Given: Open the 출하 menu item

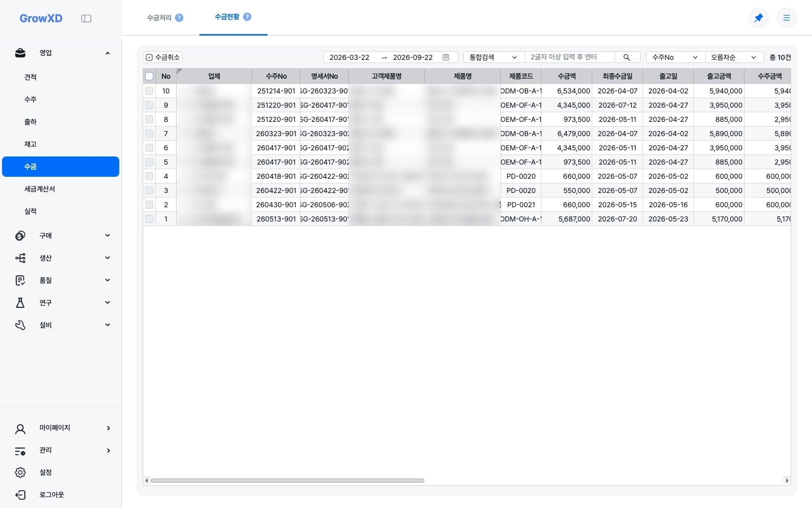Looking at the screenshot, I should tap(60, 122).
